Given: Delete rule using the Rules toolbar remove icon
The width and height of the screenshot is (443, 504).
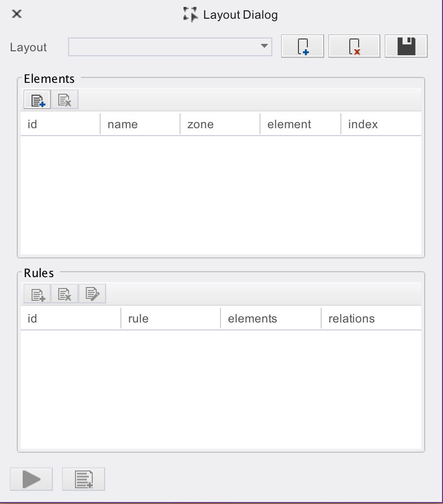Looking at the screenshot, I should (65, 294).
